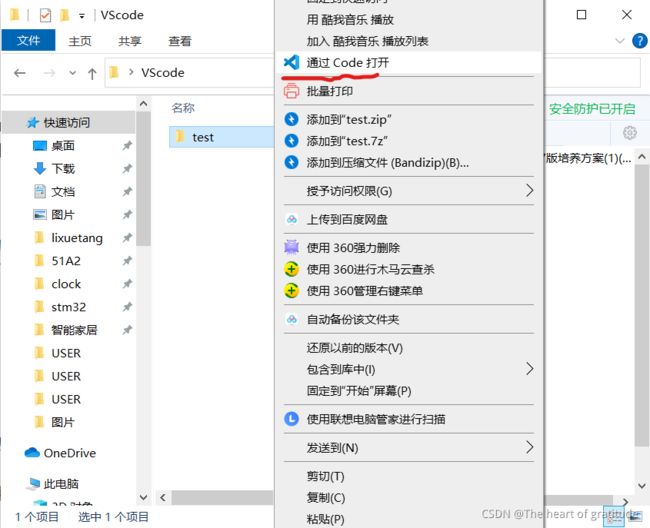650x528 pixels.
Task: Open 桌面 in quick access
Action: (63, 145)
